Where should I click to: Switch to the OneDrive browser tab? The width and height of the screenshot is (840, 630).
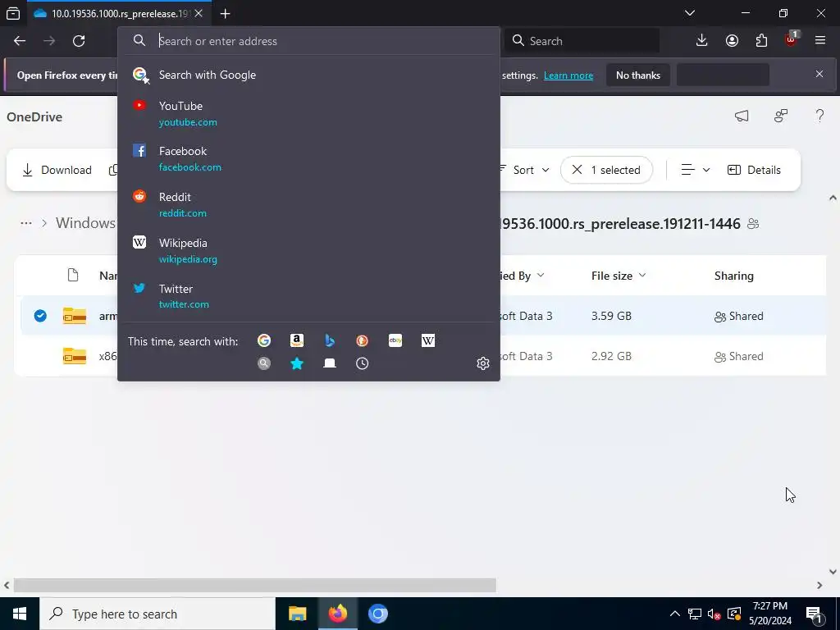click(119, 13)
